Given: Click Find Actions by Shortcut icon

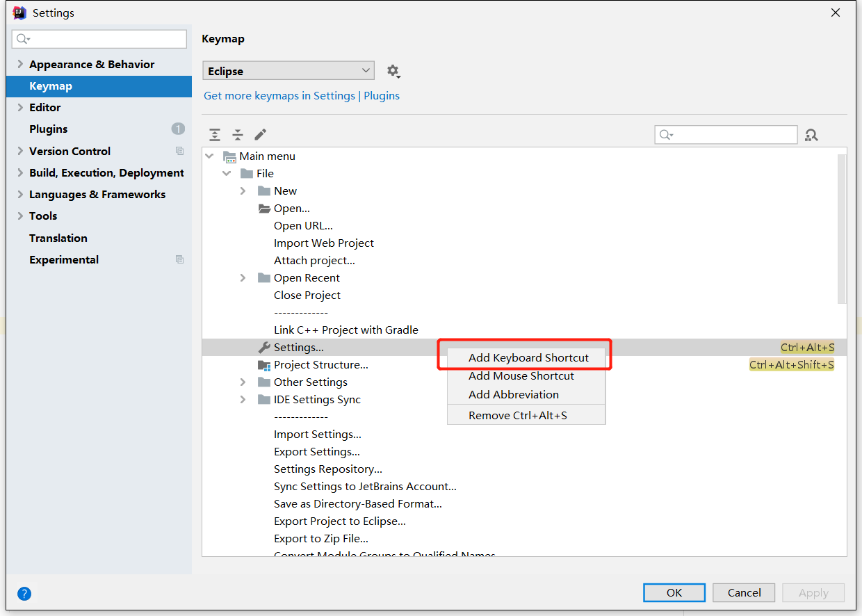Looking at the screenshot, I should click(x=811, y=135).
